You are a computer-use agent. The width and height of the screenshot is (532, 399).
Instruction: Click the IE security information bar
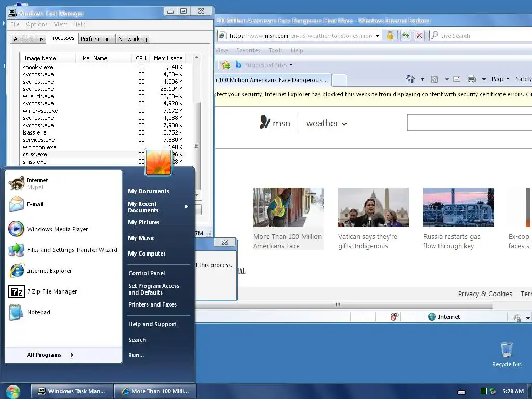click(x=373, y=95)
